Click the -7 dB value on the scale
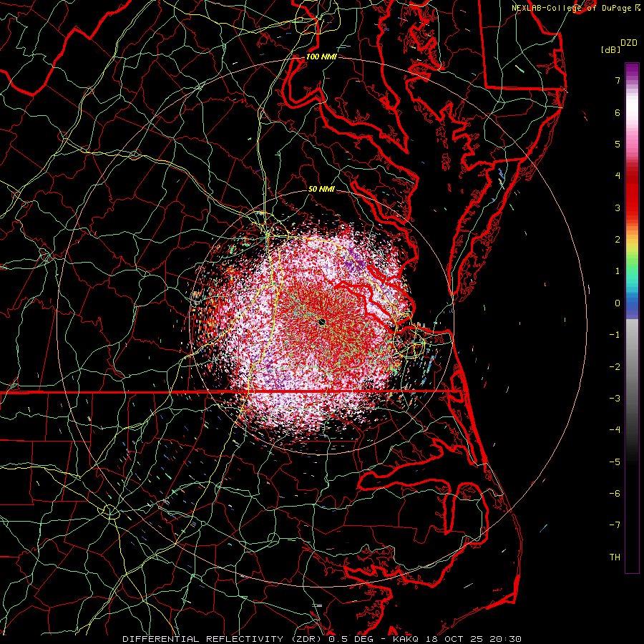644x644 pixels. click(615, 525)
